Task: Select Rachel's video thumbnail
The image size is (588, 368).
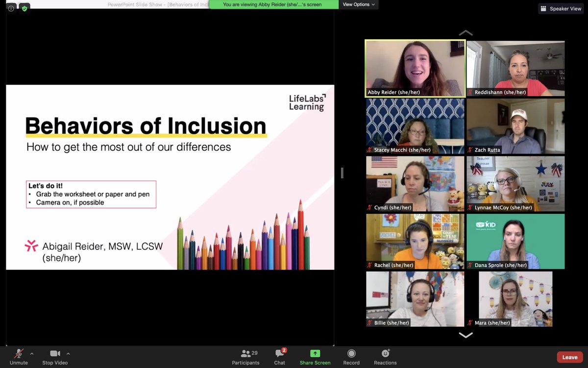Action: [415, 241]
